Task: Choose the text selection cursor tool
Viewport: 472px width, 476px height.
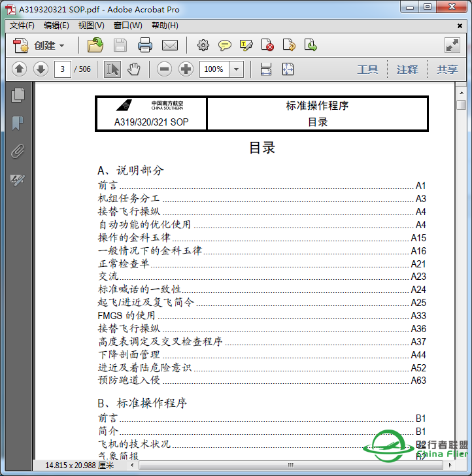Action: click(x=112, y=69)
